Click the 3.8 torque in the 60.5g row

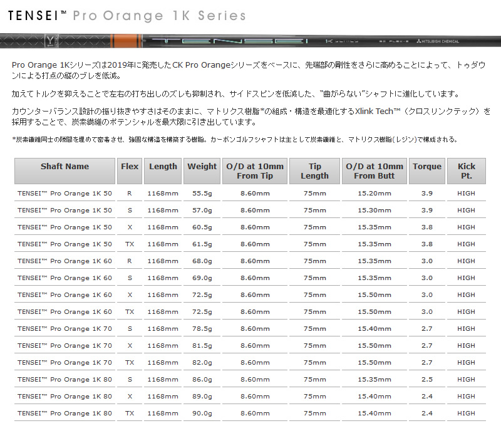[x=427, y=227]
